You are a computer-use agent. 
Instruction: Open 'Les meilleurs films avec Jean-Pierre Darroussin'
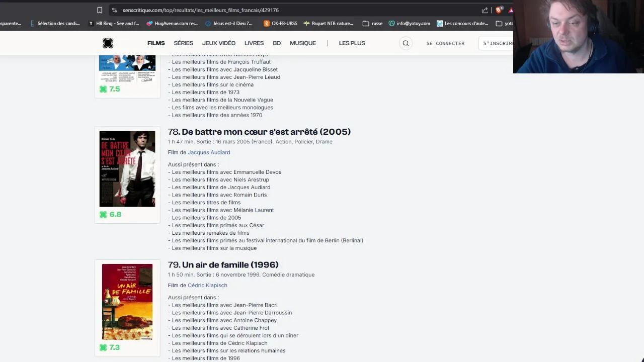[232, 313]
